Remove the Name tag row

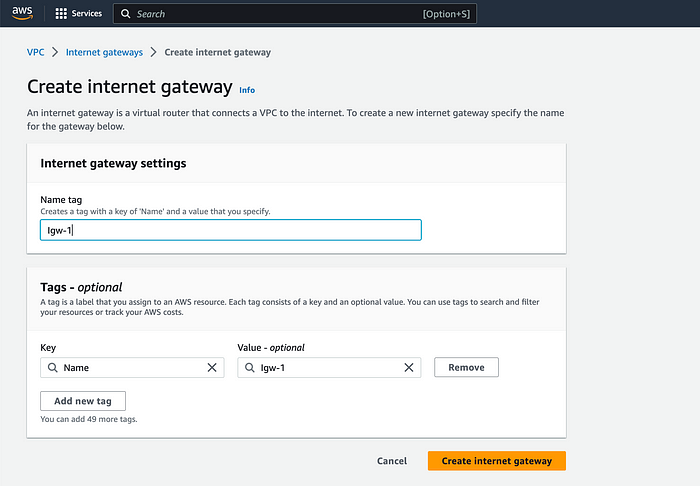click(467, 367)
